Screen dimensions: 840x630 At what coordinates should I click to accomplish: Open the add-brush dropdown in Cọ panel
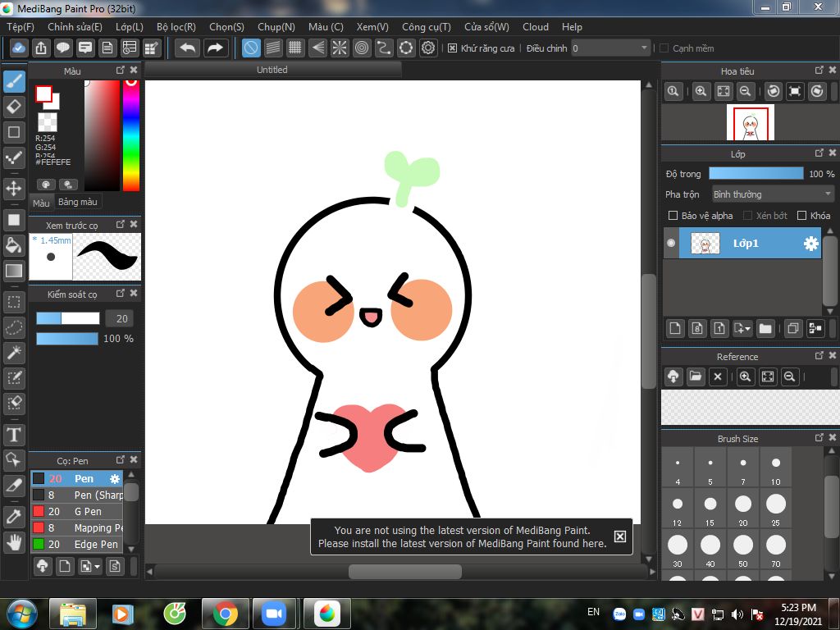(x=90, y=566)
